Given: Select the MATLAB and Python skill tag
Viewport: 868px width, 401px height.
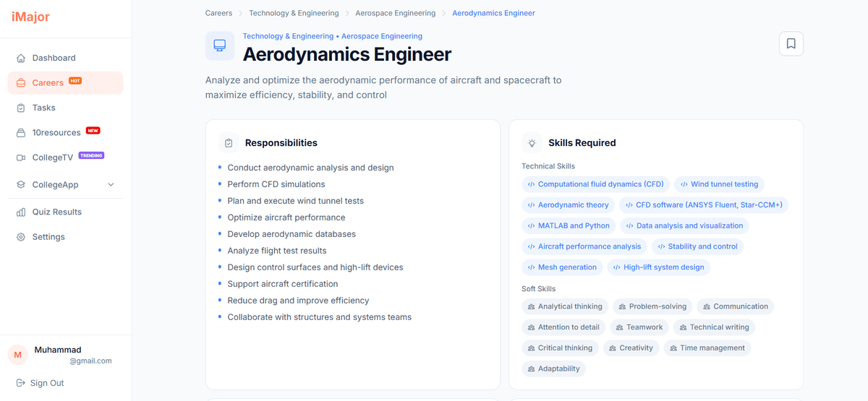Looking at the screenshot, I should tap(569, 225).
